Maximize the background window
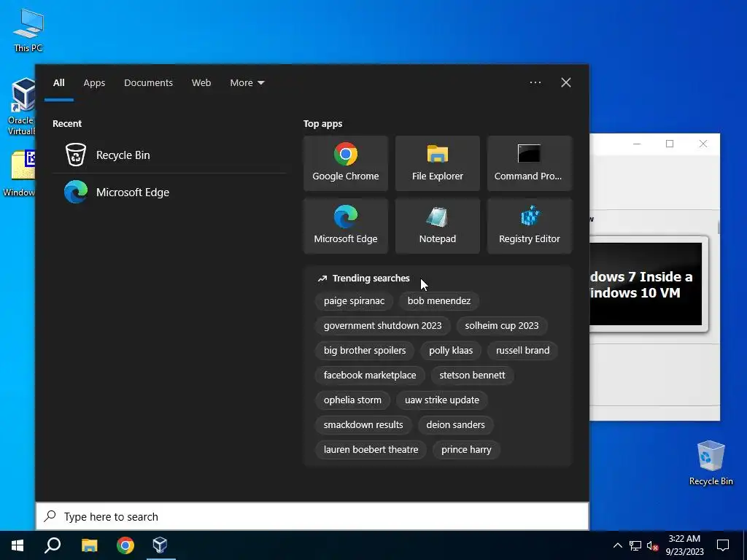Viewport: 747px width, 560px height. pyautogui.click(x=670, y=144)
